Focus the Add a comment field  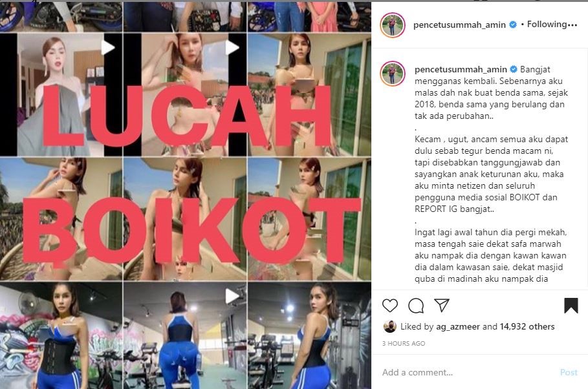[x=469, y=372]
